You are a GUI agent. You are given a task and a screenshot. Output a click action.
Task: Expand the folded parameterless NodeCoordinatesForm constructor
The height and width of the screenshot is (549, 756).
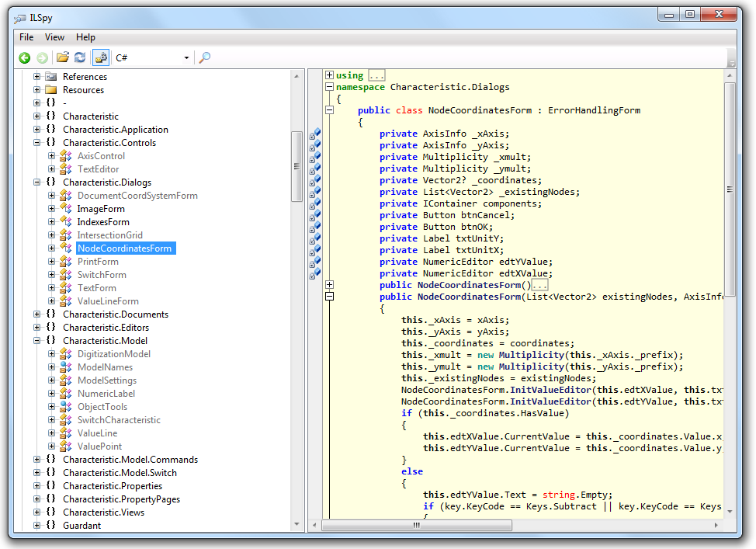[329, 285]
